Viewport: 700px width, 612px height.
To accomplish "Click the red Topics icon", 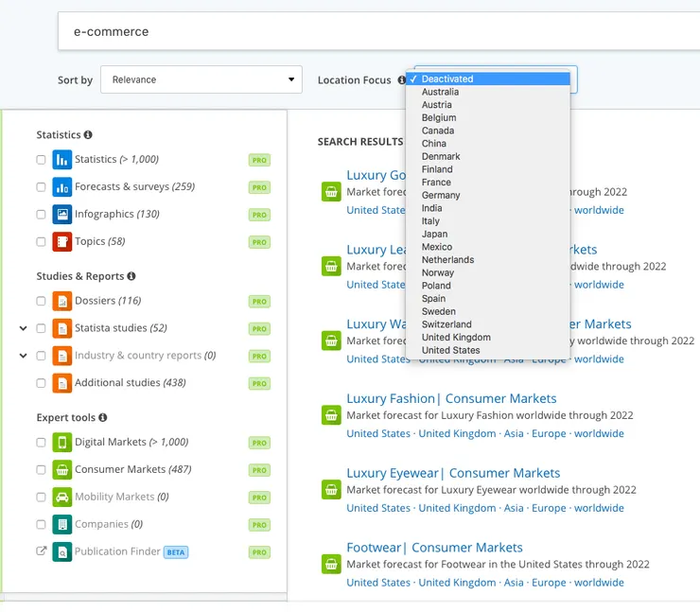I will [62, 241].
